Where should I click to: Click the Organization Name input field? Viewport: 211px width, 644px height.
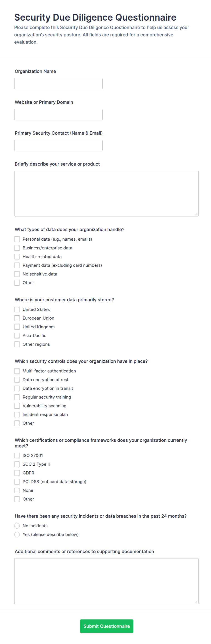[58, 83]
